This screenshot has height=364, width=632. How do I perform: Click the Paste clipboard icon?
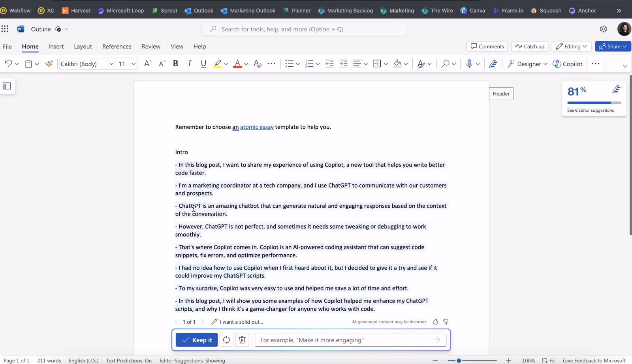click(x=28, y=64)
